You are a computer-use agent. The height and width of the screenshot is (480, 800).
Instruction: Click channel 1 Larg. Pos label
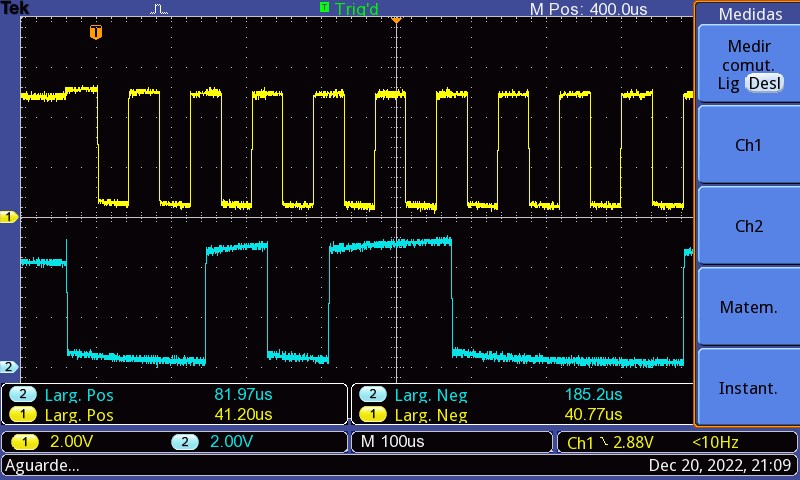pyautogui.click(x=79, y=415)
